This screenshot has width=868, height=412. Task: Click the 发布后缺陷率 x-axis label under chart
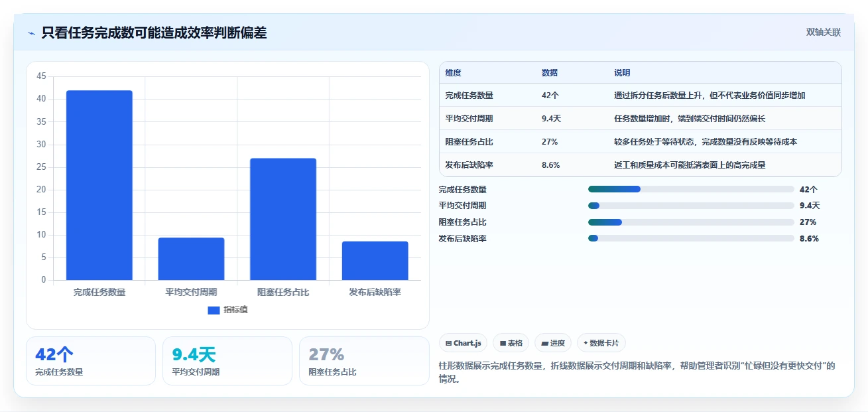point(375,292)
